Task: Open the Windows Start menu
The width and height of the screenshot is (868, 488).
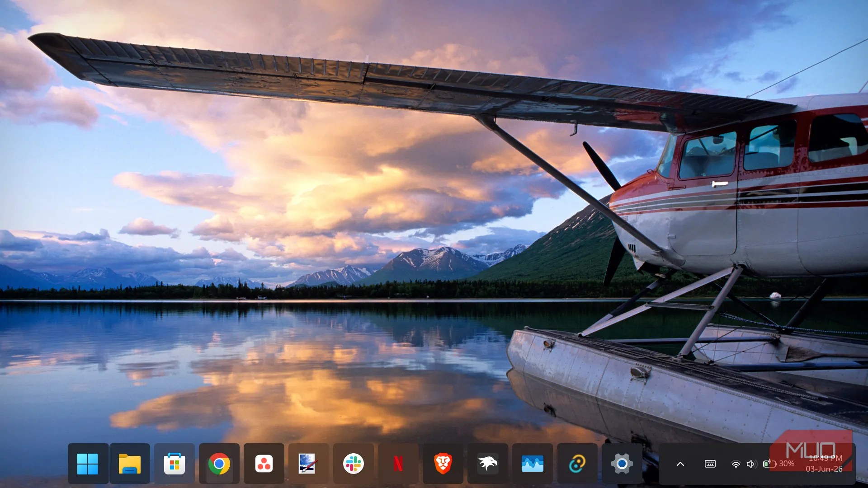Action: (x=88, y=464)
